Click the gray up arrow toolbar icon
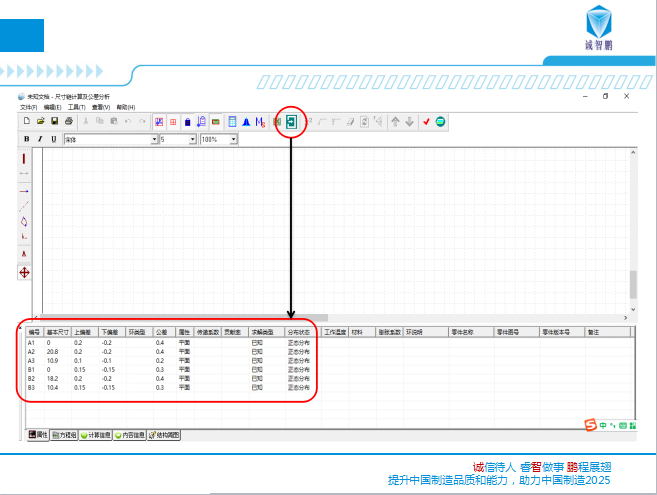 [395, 122]
